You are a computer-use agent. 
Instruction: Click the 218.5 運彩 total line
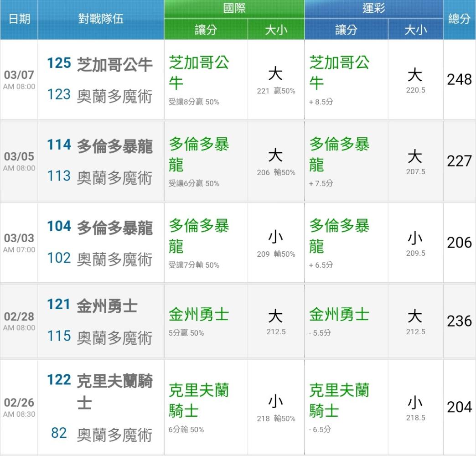coord(416,418)
